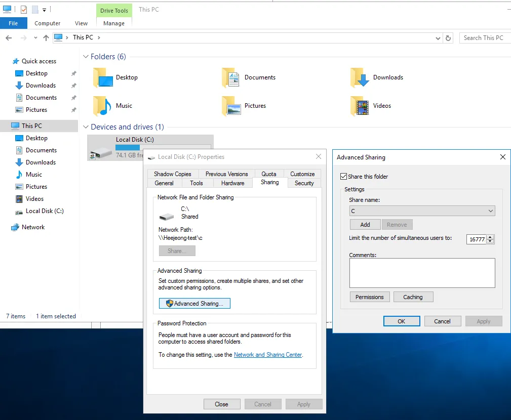The width and height of the screenshot is (511, 420).
Task: Select the Documents folder icon
Action: tap(231, 77)
